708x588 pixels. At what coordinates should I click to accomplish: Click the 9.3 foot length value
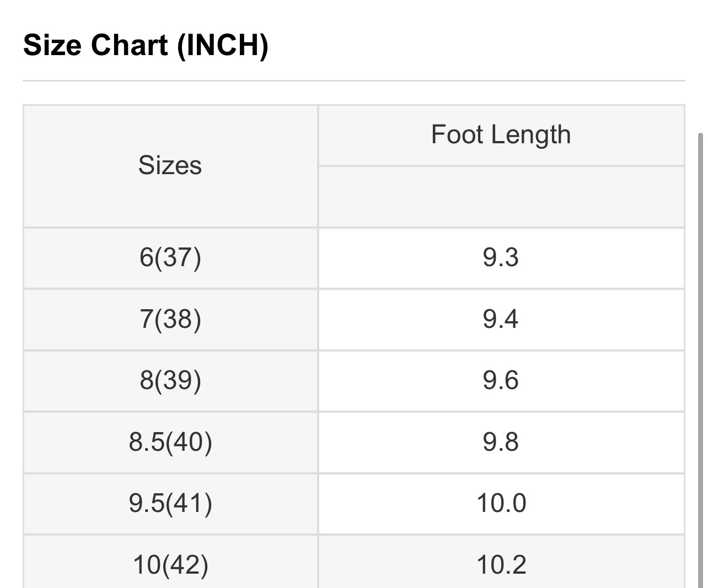click(x=501, y=257)
